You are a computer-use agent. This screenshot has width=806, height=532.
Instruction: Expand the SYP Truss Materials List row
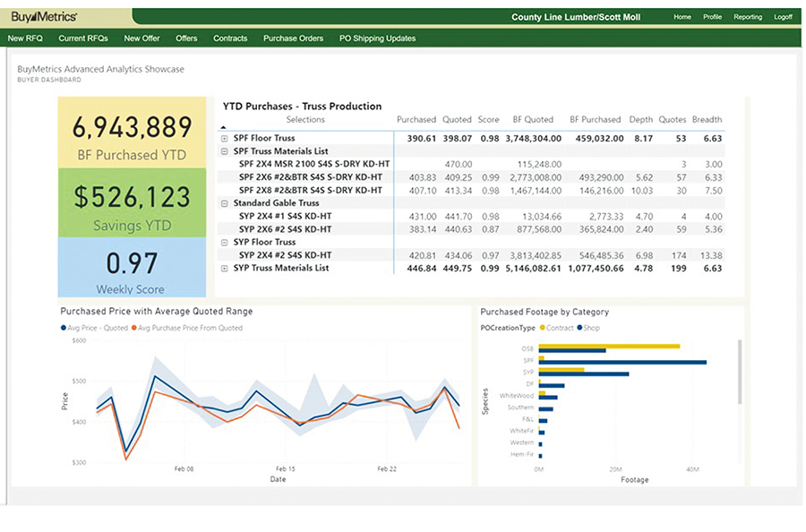coord(224,268)
